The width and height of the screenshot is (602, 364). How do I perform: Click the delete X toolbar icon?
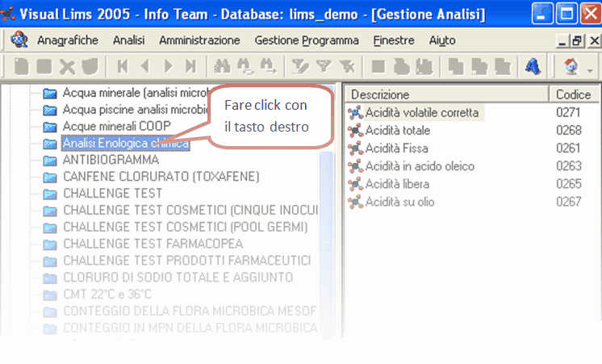tap(67, 67)
